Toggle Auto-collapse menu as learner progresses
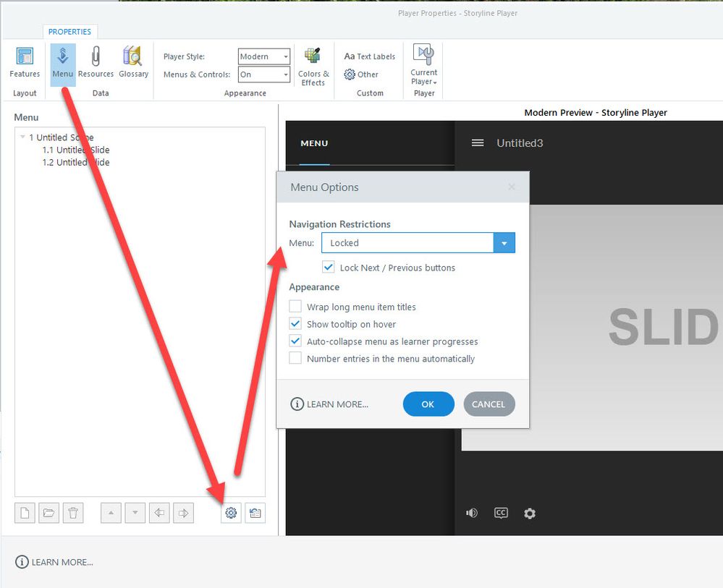The height and width of the screenshot is (588, 723). [295, 341]
